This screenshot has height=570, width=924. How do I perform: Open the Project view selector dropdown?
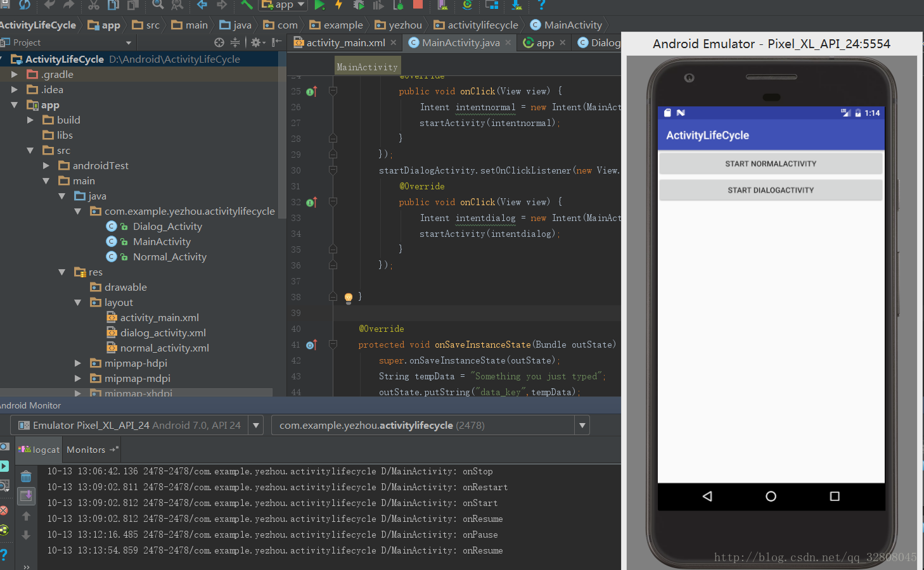pyautogui.click(x=129, y=42)
